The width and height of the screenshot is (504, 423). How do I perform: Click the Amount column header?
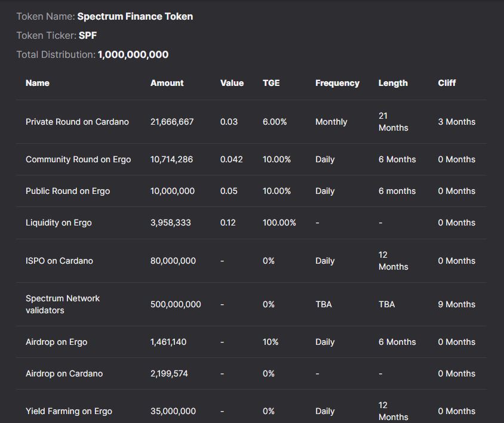pos(167,83)
